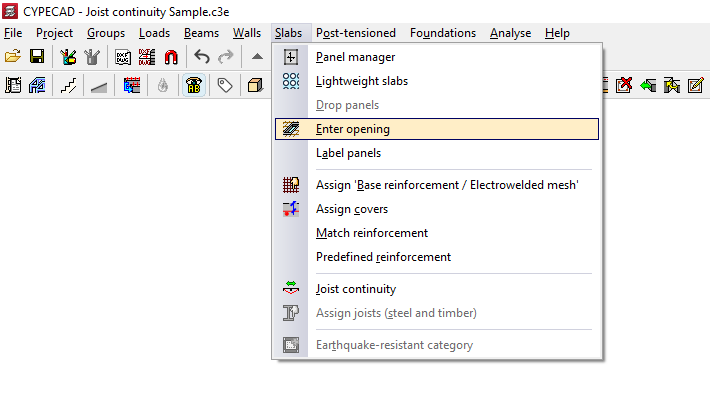
Task: Click the 3D box view icon
Action: pos(255,86)
